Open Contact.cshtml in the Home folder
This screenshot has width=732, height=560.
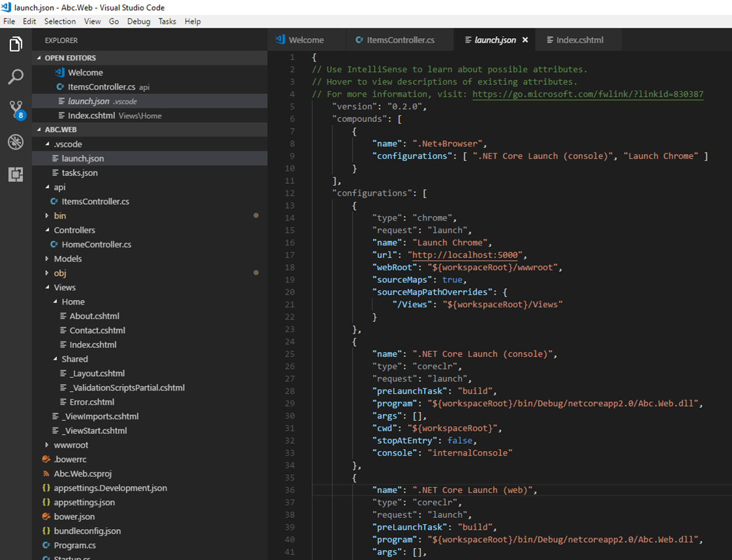pyautogui.click(x=150, y=330)
